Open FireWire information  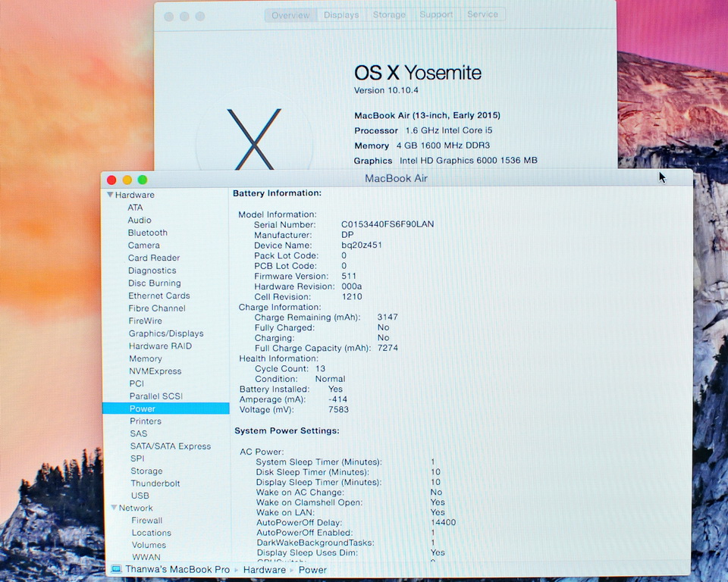[146, 321]
